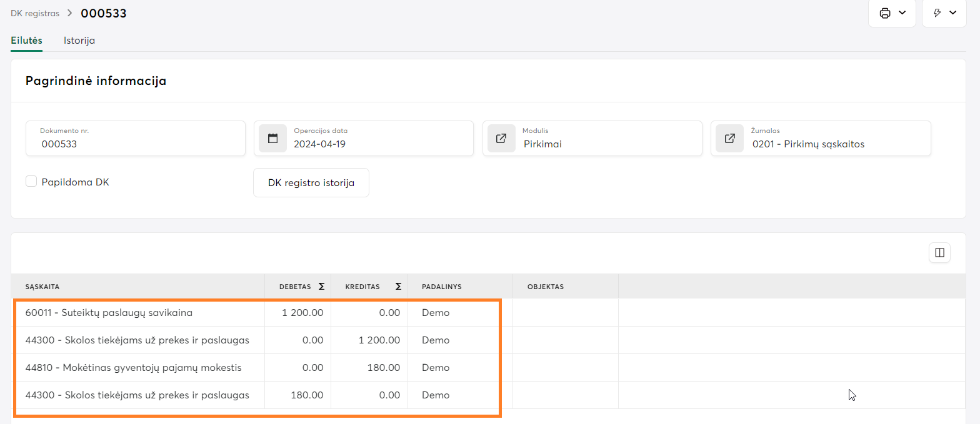Click the Debetas sum sigma icon
Image resolution: width=980 pixels, height=424 pixels.
[321, 287]
